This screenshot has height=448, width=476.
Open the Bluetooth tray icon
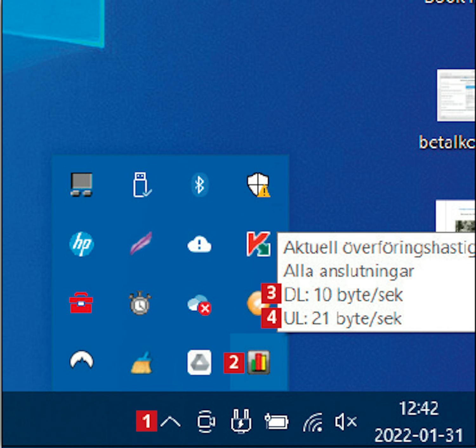[x=199, y=184]
